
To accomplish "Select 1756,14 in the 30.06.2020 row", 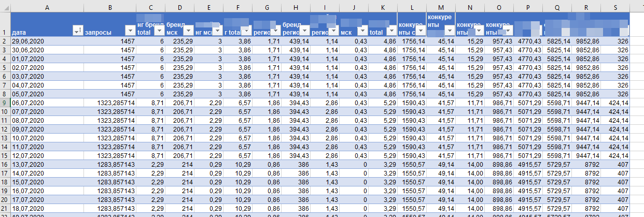I will pyautogui.click(x=411, y=50).
